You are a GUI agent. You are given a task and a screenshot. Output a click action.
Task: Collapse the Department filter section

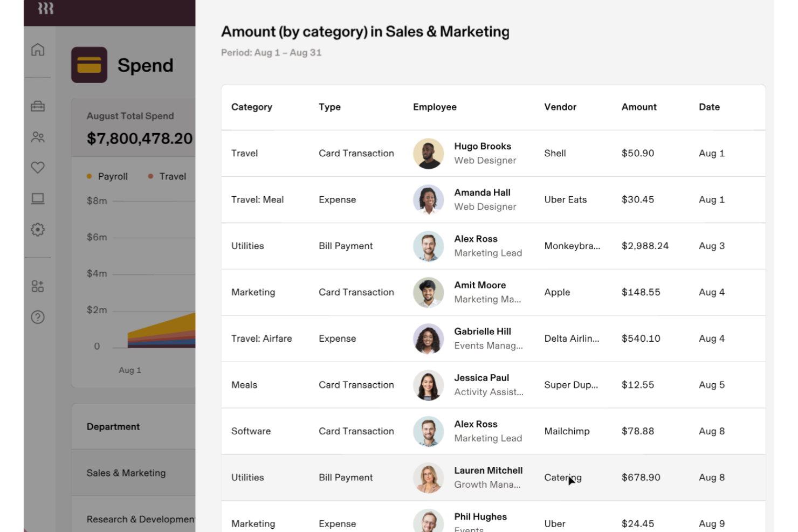click(x=113, y=426)
